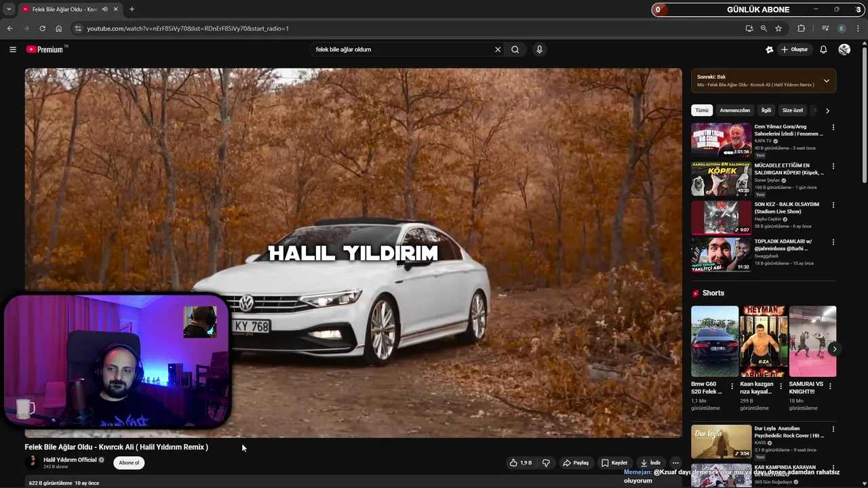Open options for SON KEZ - BALIK OLSAYDIM
The height and width of the screenshot is (488, 868).
833,205
